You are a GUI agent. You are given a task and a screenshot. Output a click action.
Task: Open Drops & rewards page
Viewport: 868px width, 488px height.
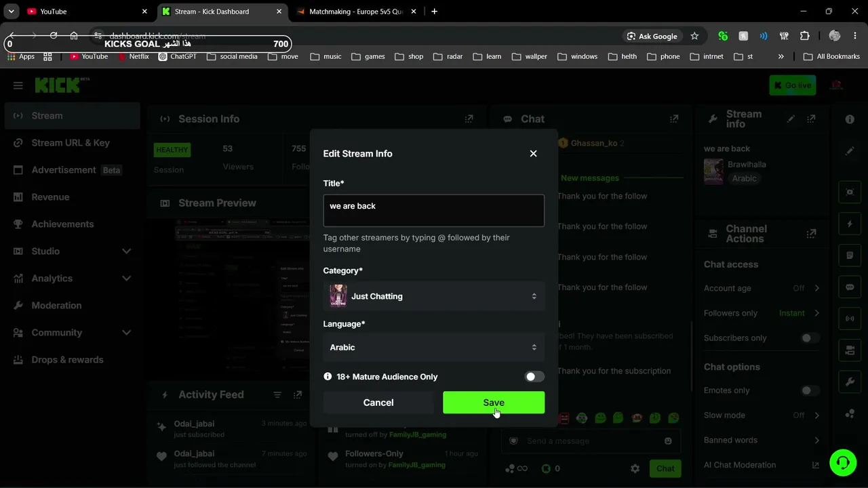tap(72, 360)
